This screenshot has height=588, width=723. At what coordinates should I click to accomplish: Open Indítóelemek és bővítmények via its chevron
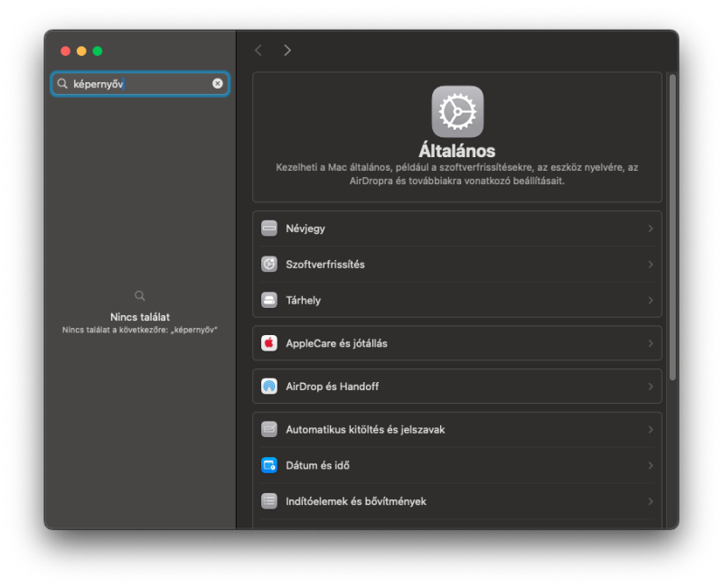pos(651,501)
